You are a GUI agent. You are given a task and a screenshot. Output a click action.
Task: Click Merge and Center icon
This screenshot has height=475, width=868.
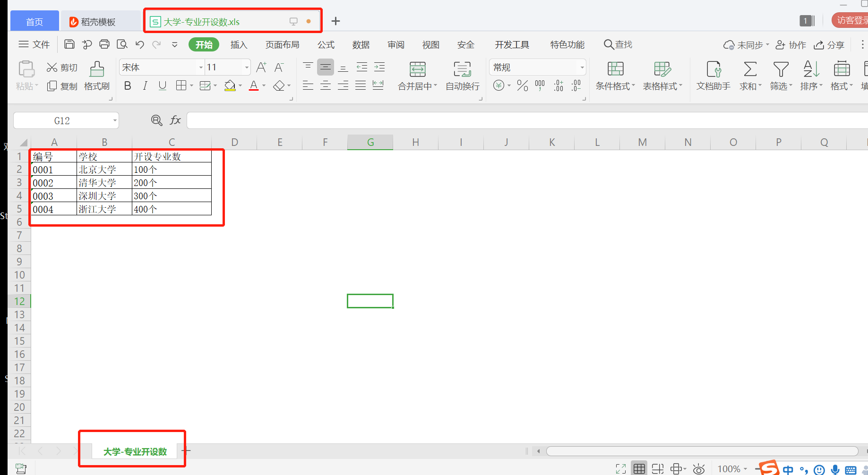coord(417,69)
